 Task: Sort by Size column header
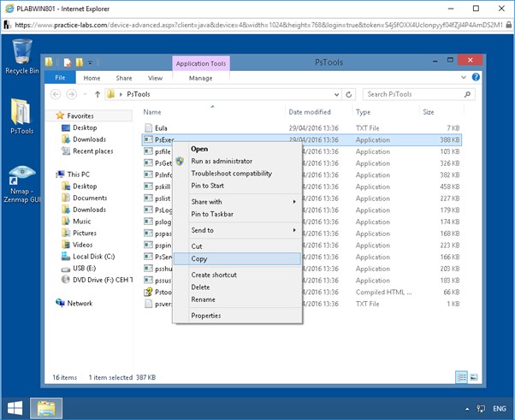(x=429, y=112)
